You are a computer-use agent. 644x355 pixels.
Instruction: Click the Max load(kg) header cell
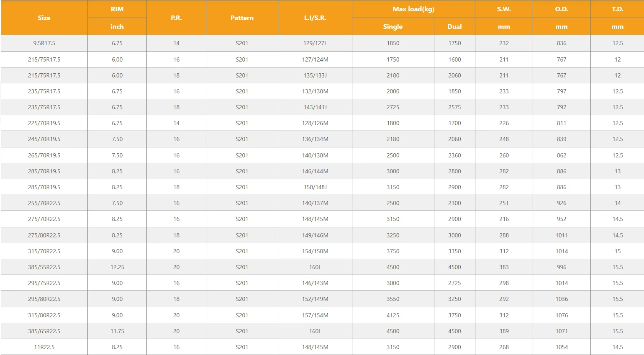tap(413, 9)
